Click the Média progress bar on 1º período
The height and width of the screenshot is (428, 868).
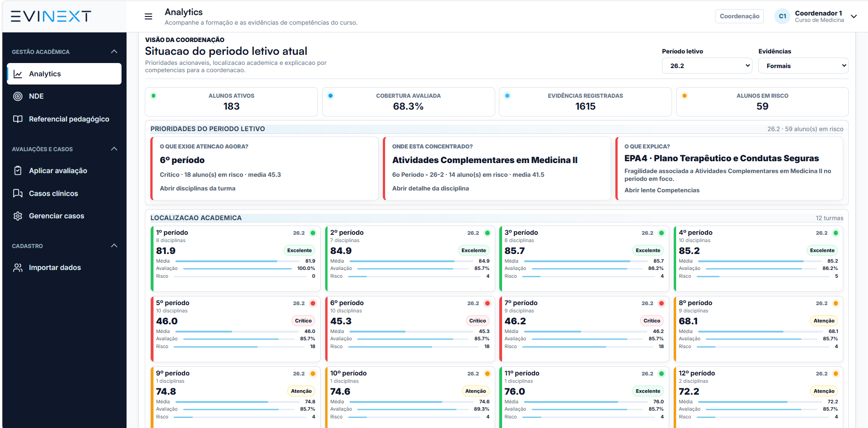click(x=237, y=261)
